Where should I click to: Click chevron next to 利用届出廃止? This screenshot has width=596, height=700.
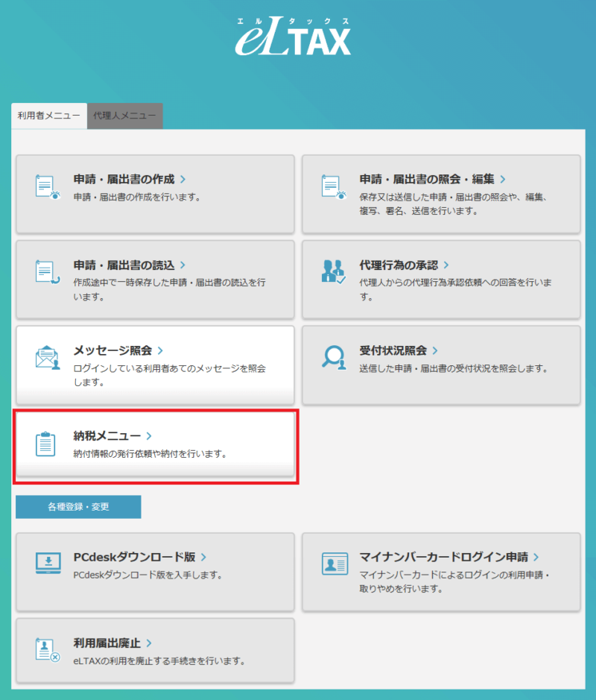tap(149, 643)
